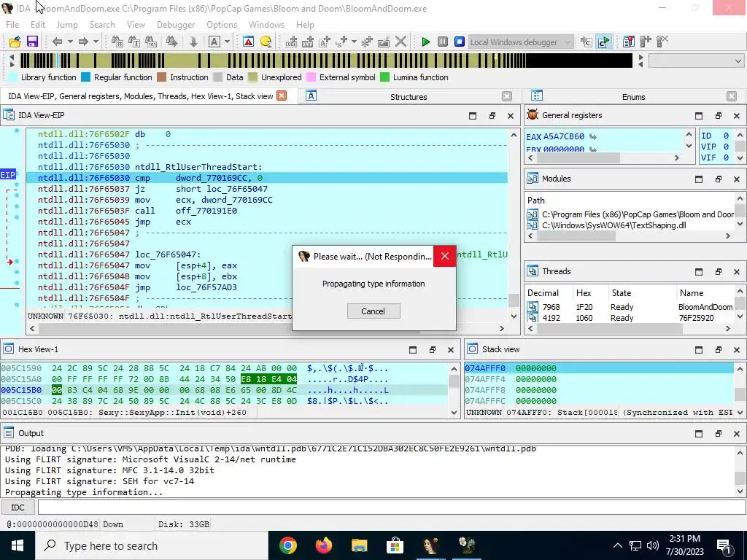Jump back with the left arrow icon
Viewport: 747px width, 560px height.
pos(57,42)
